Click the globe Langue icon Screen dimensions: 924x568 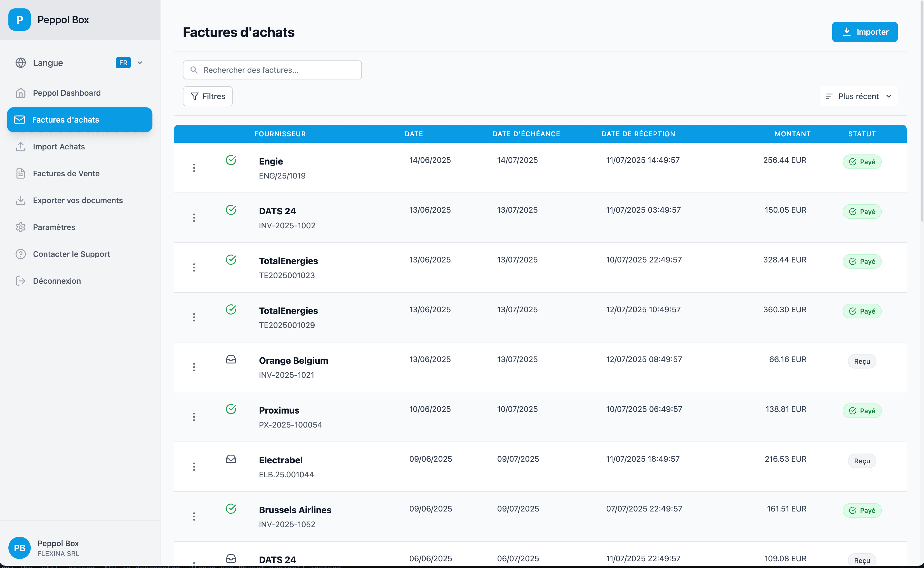pos(21,63)
